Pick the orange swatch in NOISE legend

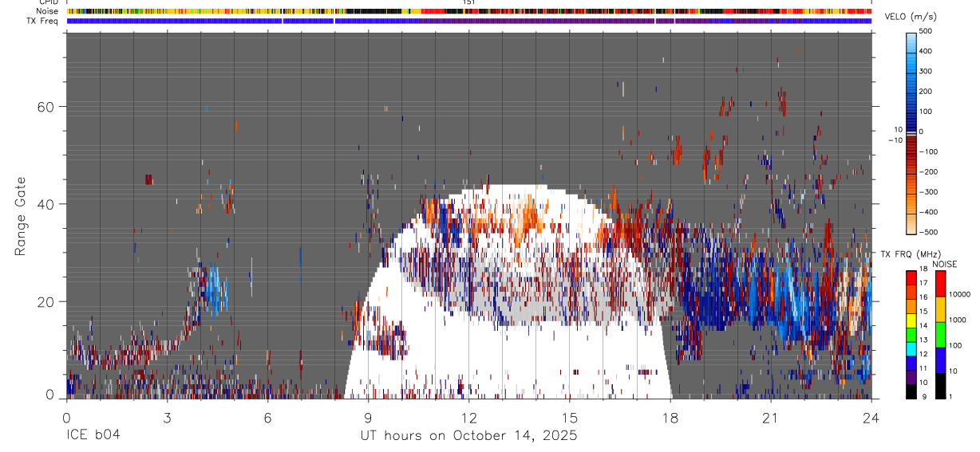click(939, 309)
